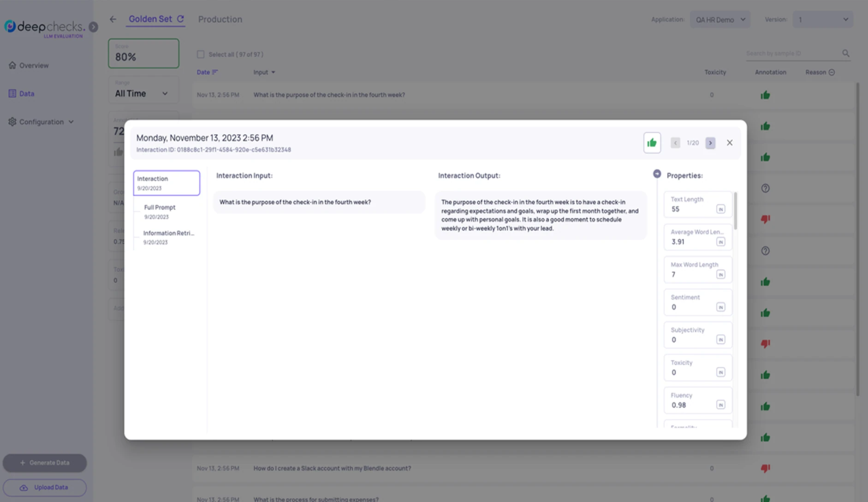Collapse the Properties panel with round arrow icon

(657, 174)
